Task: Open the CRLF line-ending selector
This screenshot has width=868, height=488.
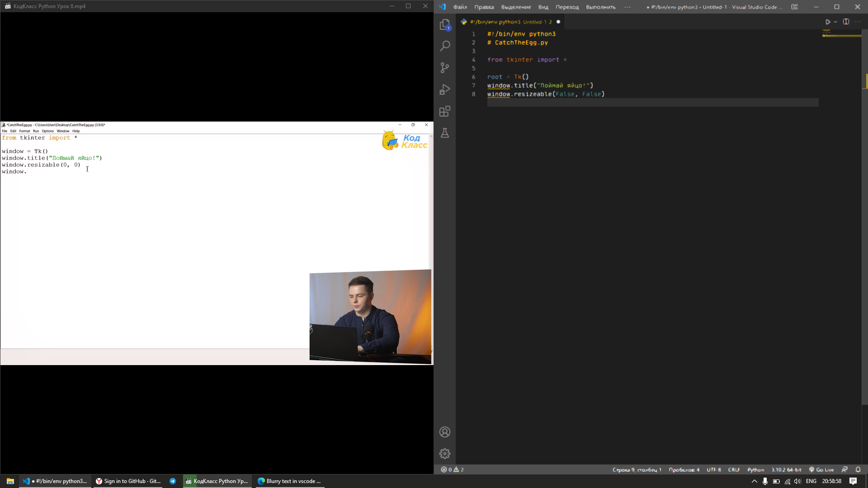Action: (x=734, y=469)
